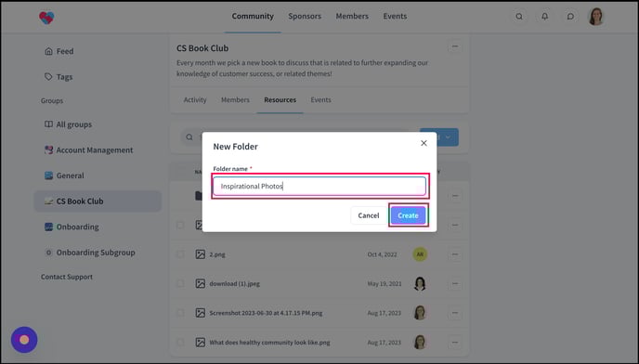This screenshot has height=364, width=639.
Task: Click the Account Management group icon
Action: click(x=48, y=150)
